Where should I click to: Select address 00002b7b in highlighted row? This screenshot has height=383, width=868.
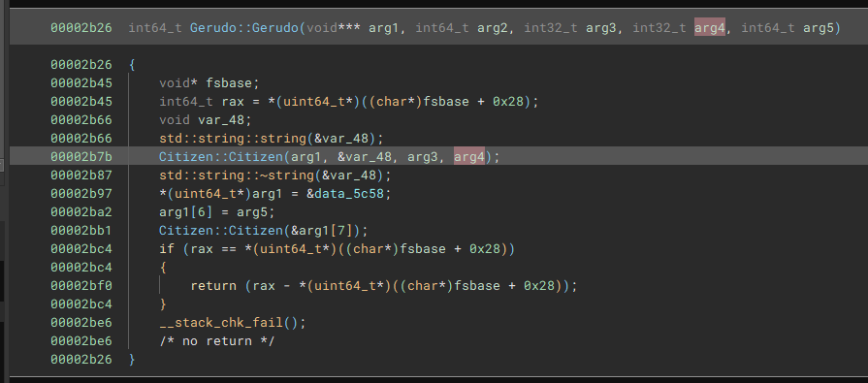coord(81,157)
